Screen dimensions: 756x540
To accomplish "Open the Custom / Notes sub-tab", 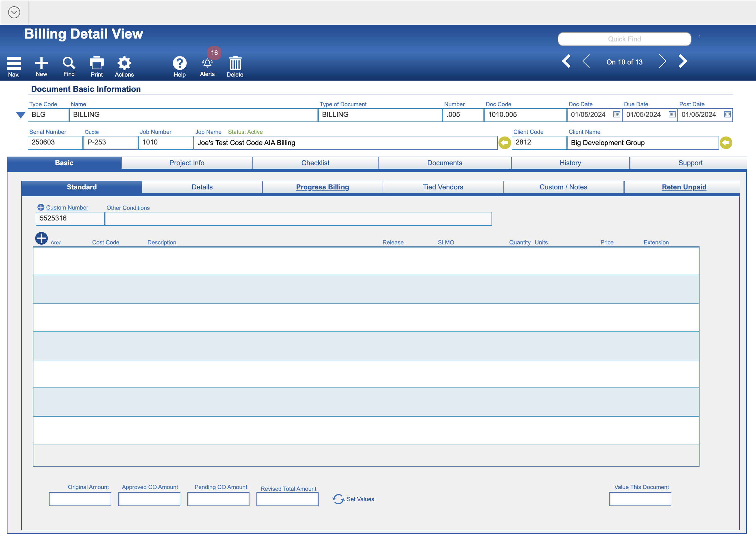I will pyautogui.click(x=563, y=187).
